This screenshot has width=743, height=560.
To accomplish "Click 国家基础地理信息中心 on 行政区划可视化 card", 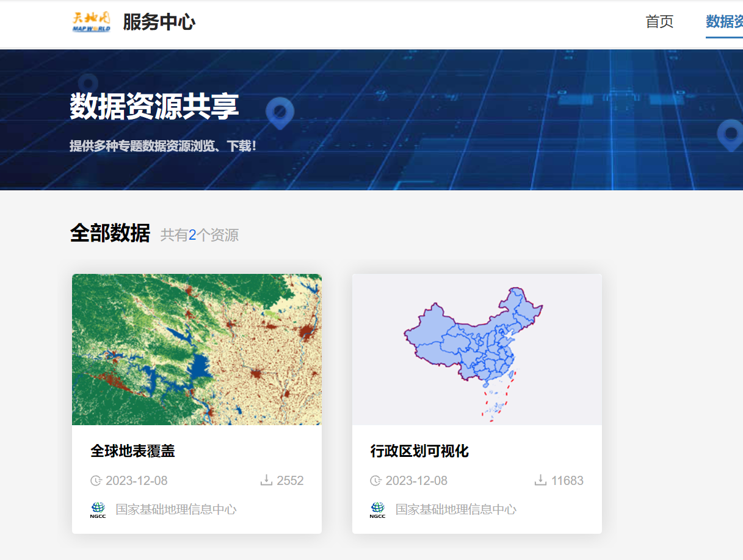I will point(456,509).
